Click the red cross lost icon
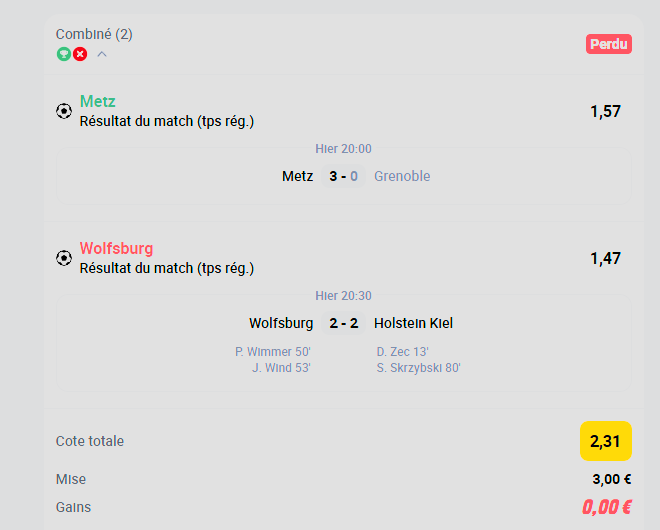Image resolution: width=660 pixels, height=530 pixels. pyautogui.click(x=80, y=54)
